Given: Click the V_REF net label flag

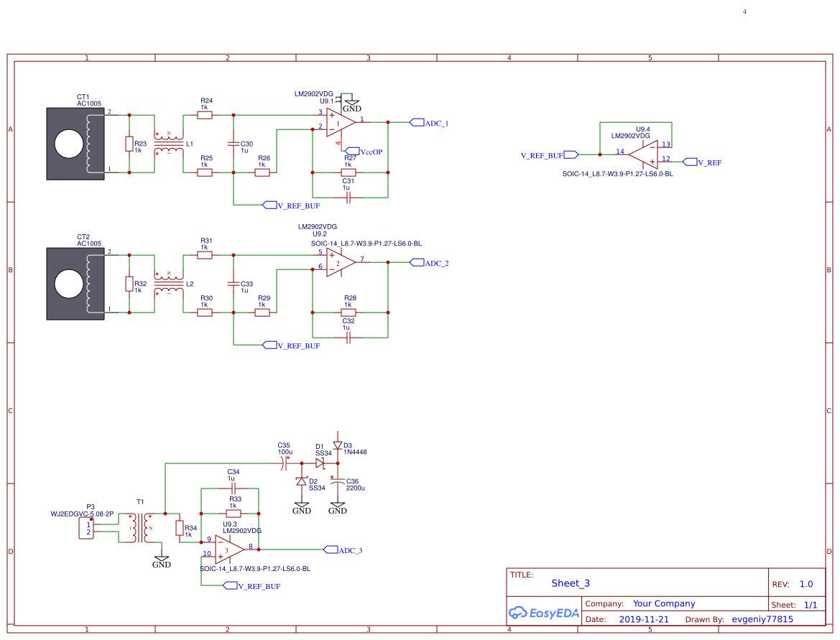Looking at the screenshot, I should [x=690, y=162].
